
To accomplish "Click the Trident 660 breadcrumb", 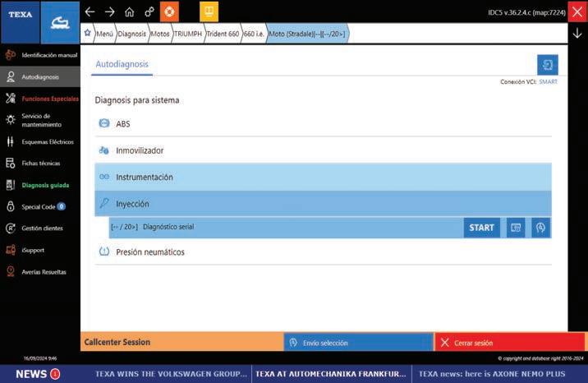I will (223, 34).
